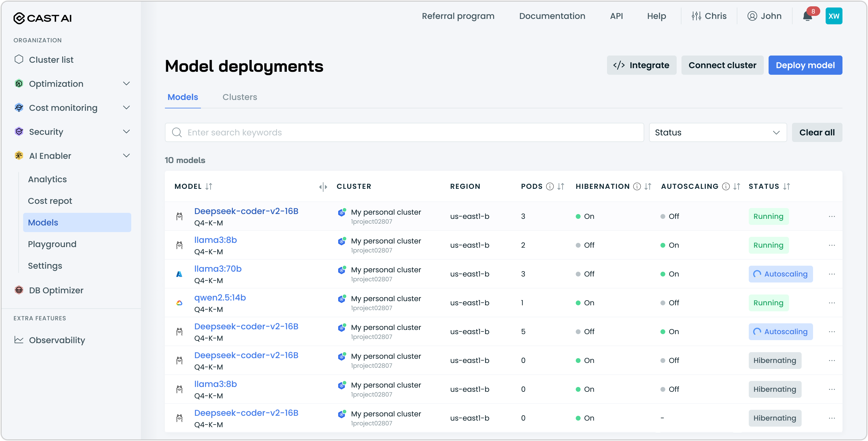Sort the table by the Model column
Screen dimensions: 868x441
(x=209, y=186)
